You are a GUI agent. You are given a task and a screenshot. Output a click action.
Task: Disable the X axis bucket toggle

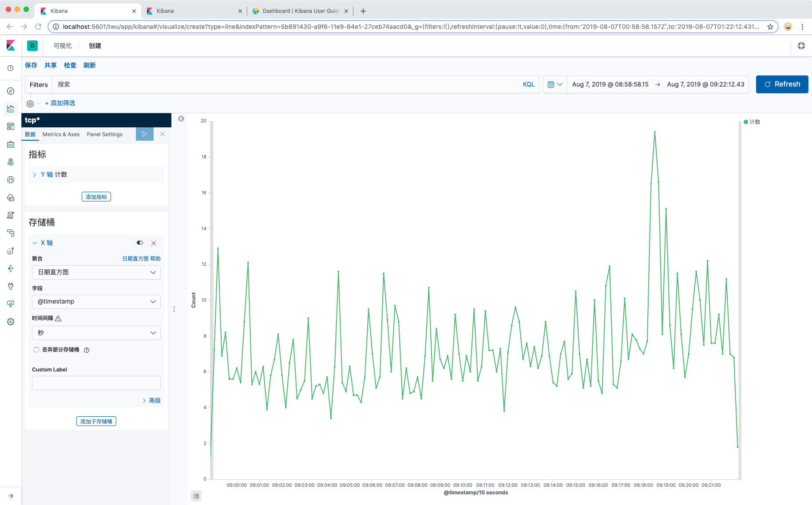click(x=140, y=243)
